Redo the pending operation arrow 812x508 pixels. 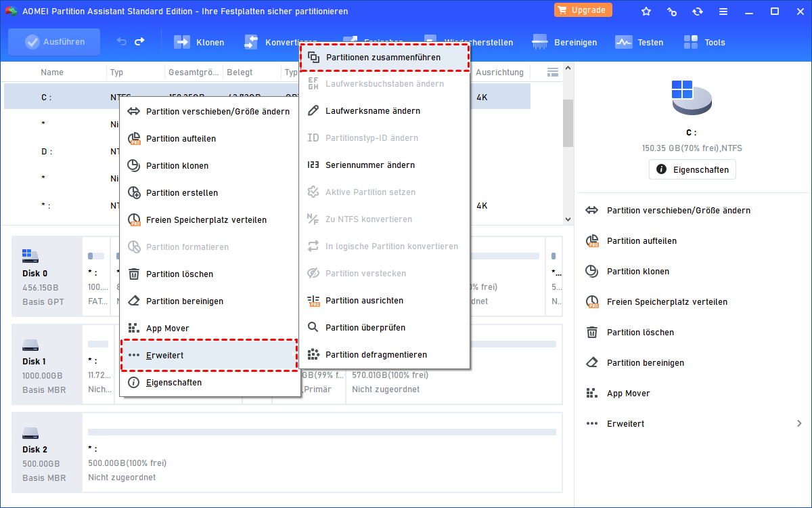pos(139,42)
